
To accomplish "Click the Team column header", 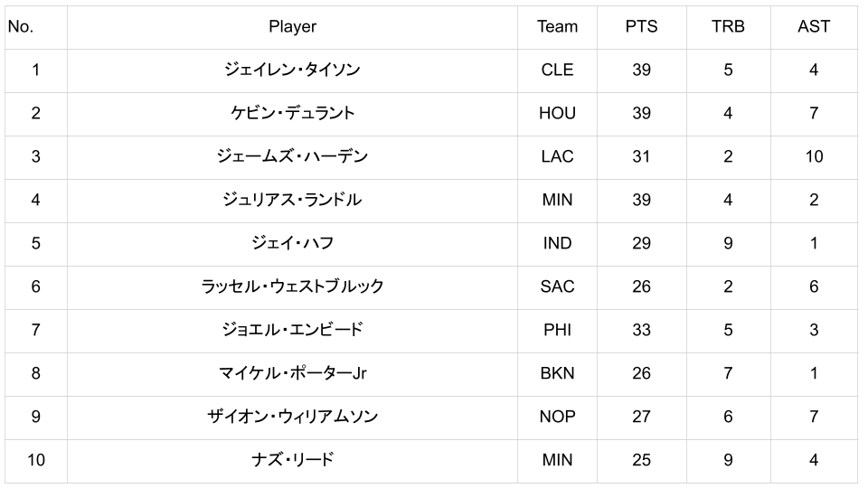I will point(557,27).
